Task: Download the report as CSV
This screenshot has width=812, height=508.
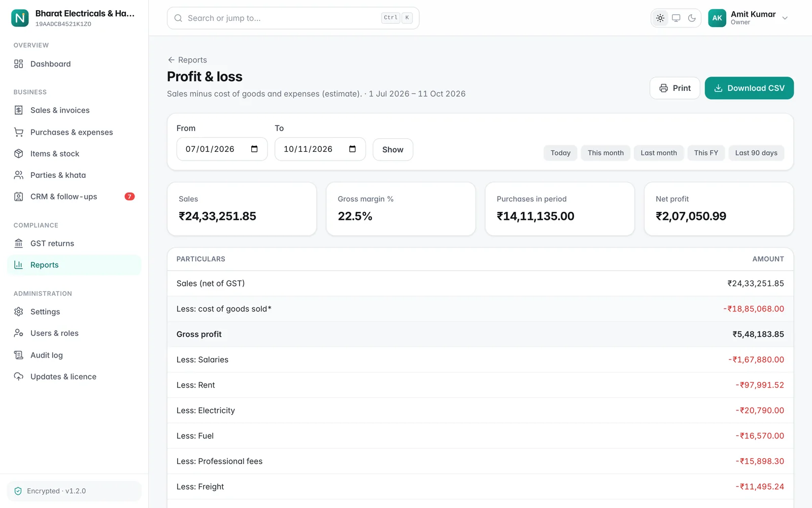Action: pyautogui.click(x=749, y=88)
